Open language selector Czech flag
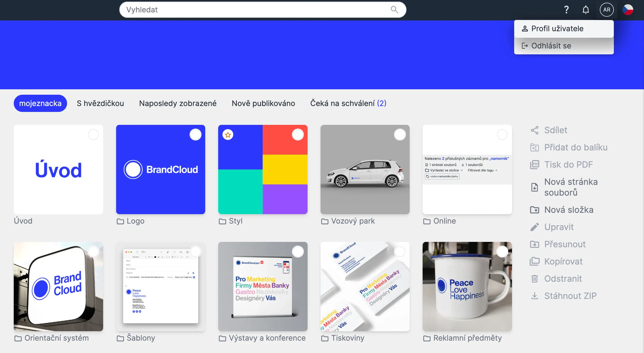This screenshot has height=353, width=644. click(x=628, y=10)
